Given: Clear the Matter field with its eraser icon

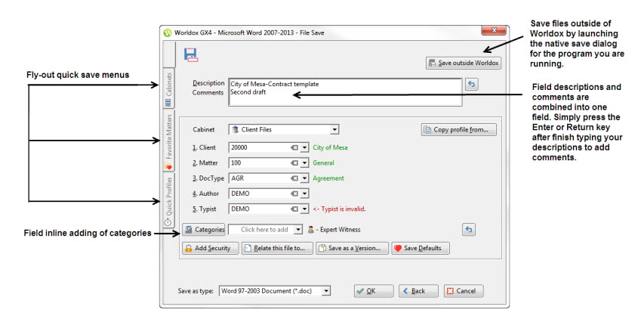Looking at the screenshot, I should tap(294, 163).
